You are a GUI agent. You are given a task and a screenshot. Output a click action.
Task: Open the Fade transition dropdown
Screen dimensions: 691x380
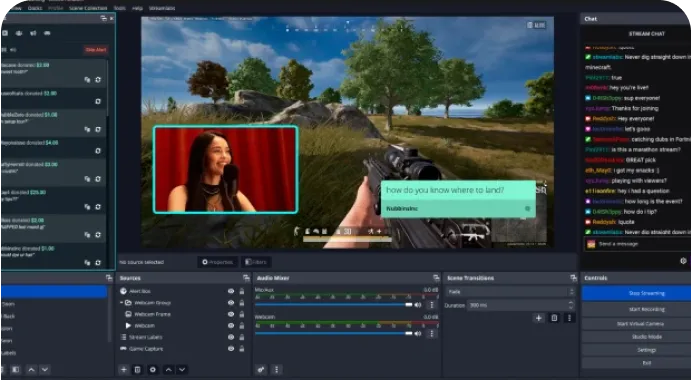(510, 292)
